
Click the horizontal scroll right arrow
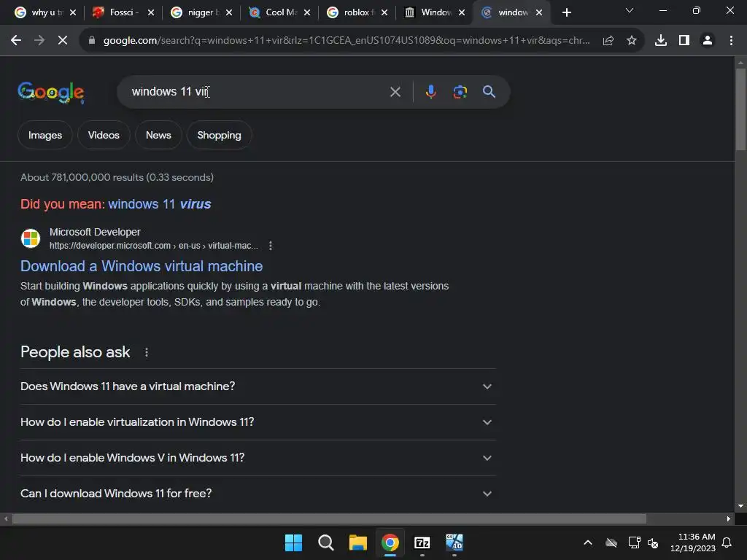point(729,518)
